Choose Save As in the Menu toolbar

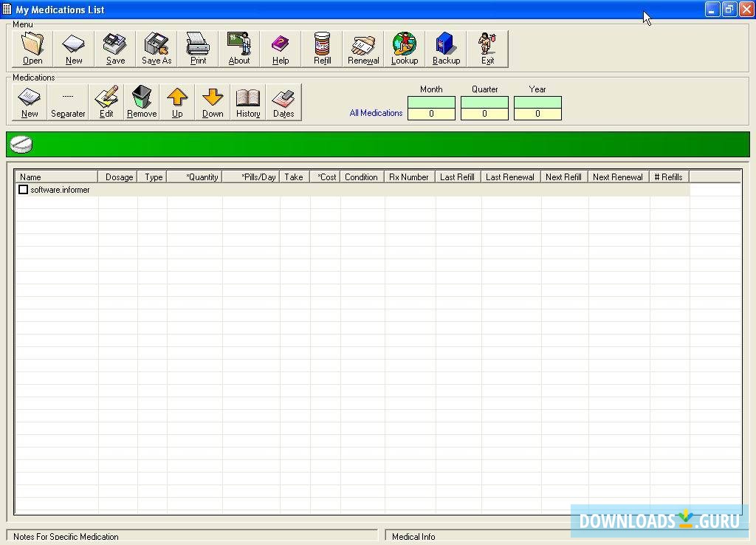click(157, 49)
